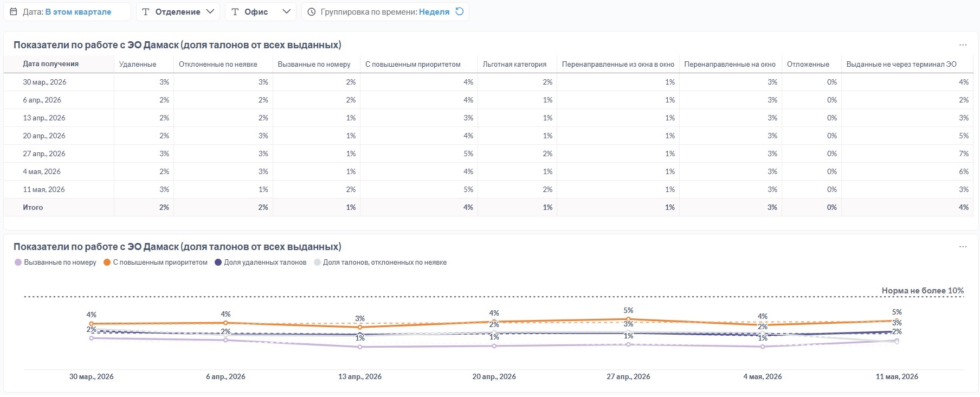Toggle 'Доля талонов, отклоненных по неявке' legend
The width and height of the screenshot is (980, 397).
(381, 262)
